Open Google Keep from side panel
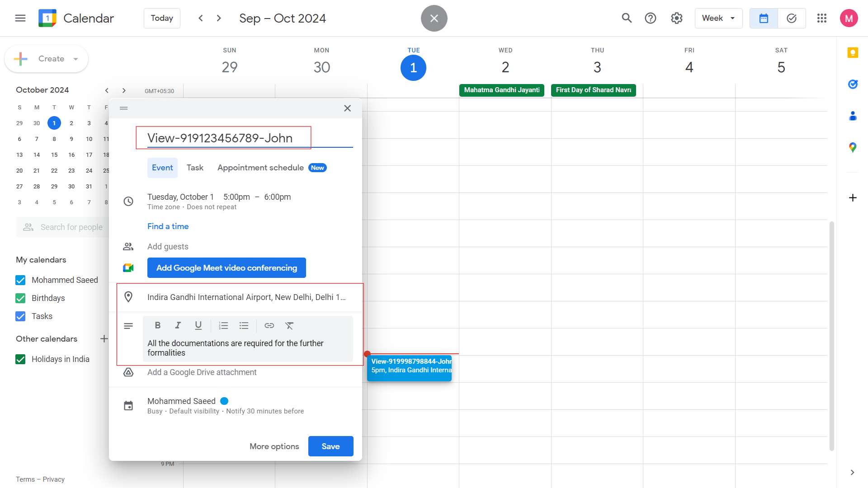868x488 pixels. pos(853,53)
